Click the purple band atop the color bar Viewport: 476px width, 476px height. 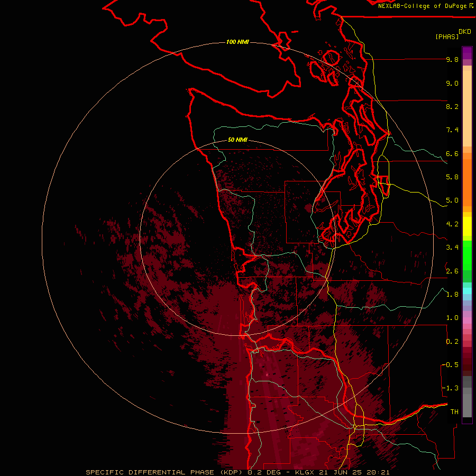pyautogui.click(x=467, y=53)
